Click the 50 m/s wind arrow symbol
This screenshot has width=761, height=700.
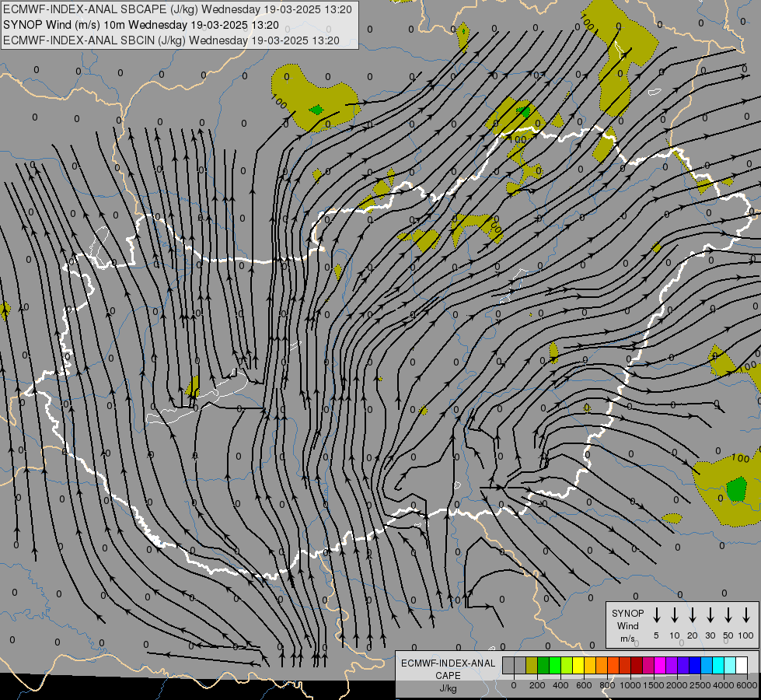point(728,614)
